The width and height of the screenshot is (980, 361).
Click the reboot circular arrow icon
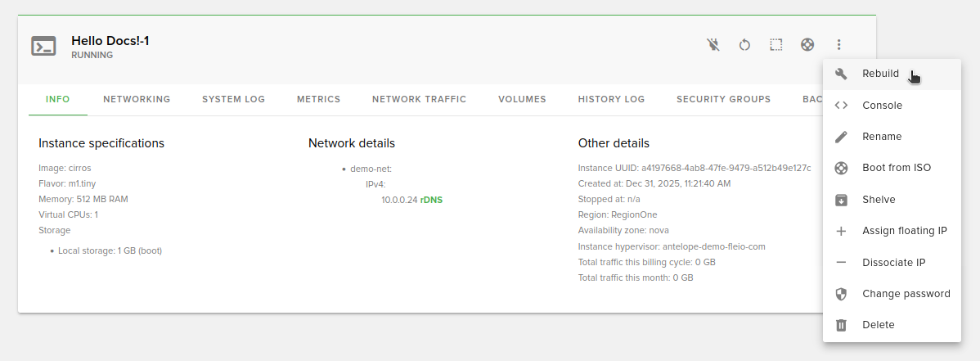pyautogui.click(x=744, y=45)
